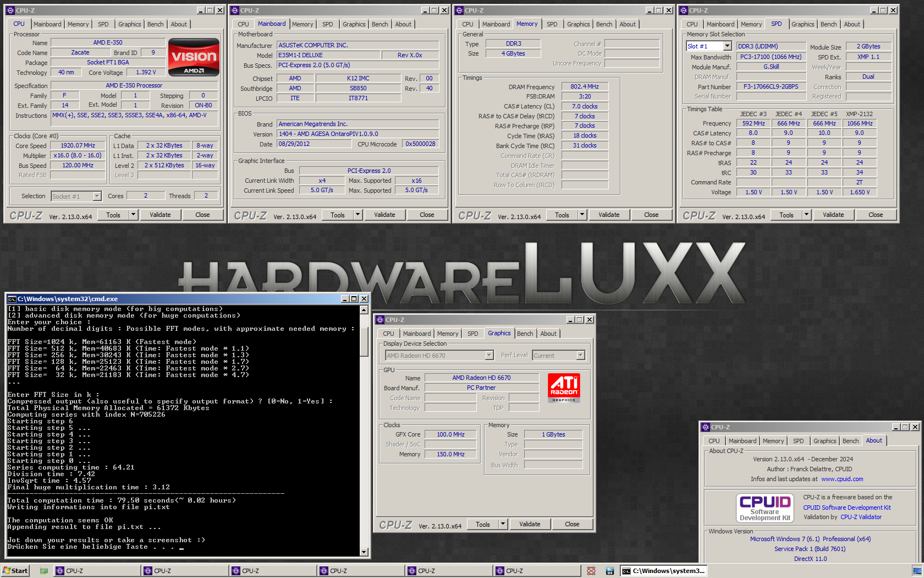Click Validate button in the SPD window
The height and width of the screenshot is (578, 924).
pos(833,215)
